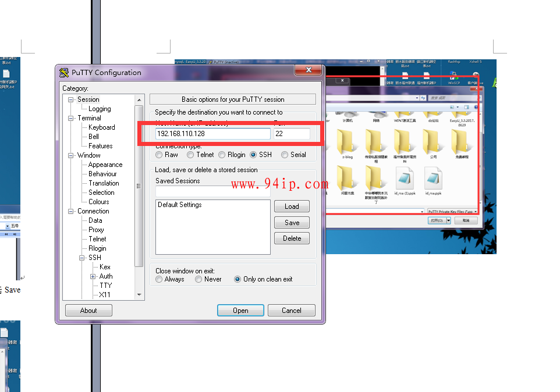Select Appearance in the category tree
Image resolution: width=560 pixels, height=392 pixels.
pyautogui.click(x=105, y=165)
